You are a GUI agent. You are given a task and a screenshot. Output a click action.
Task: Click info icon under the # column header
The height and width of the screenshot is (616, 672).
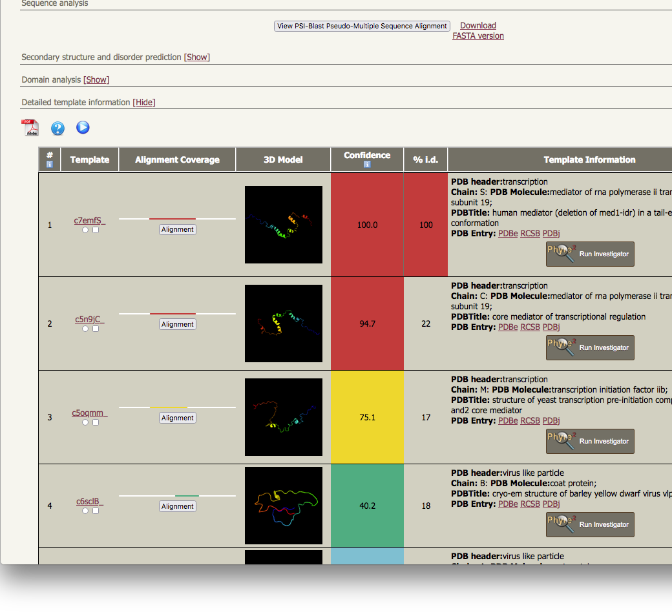[x=50, y=165]
